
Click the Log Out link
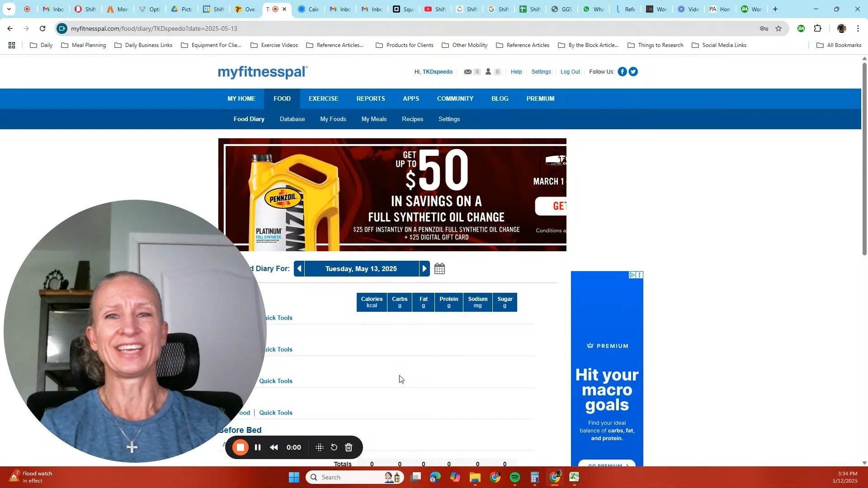point(570,72)
